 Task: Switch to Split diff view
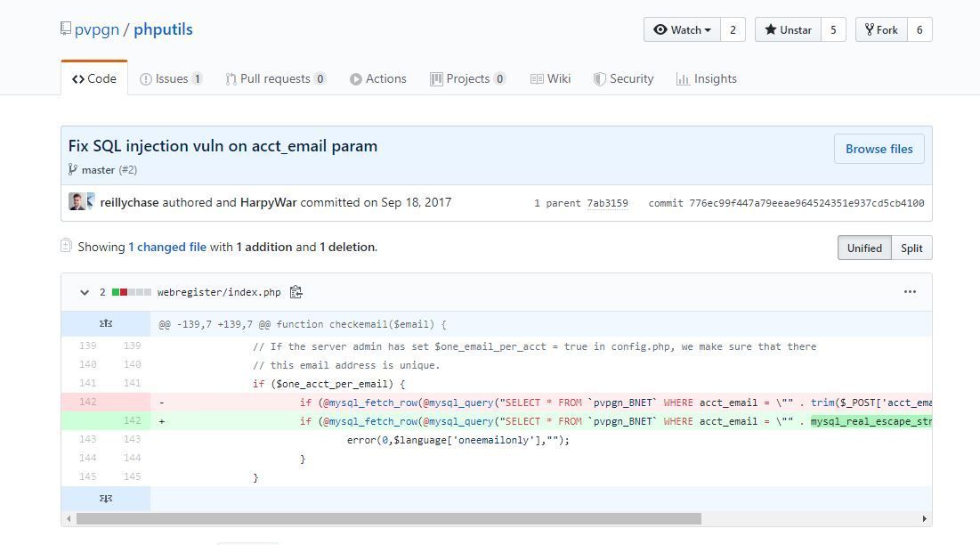911,248
